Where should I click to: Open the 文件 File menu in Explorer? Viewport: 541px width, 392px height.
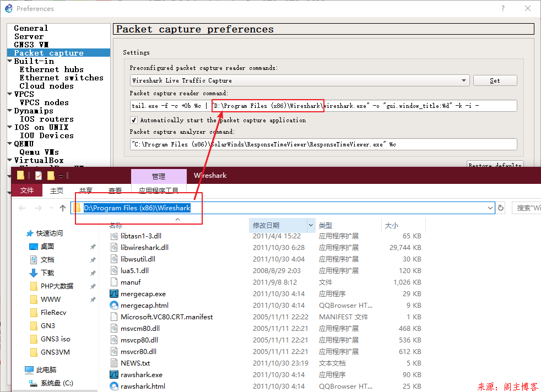click(27, 190)
